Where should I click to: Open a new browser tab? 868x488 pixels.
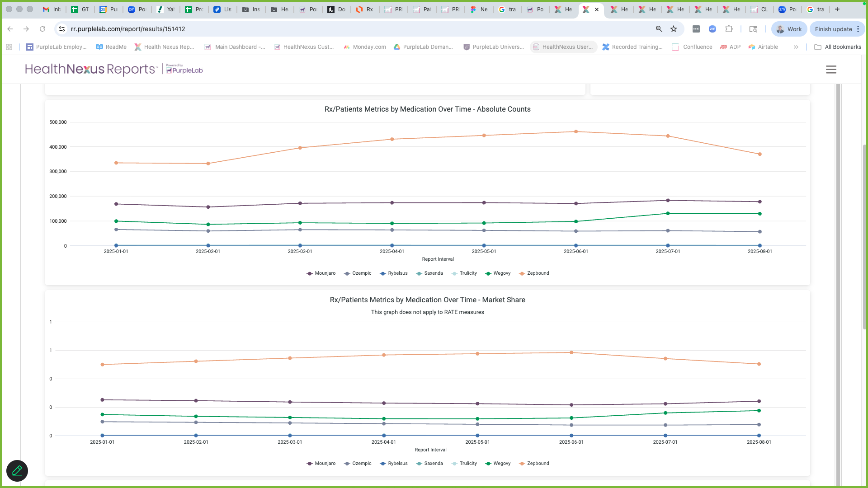[x=837, y=9]
